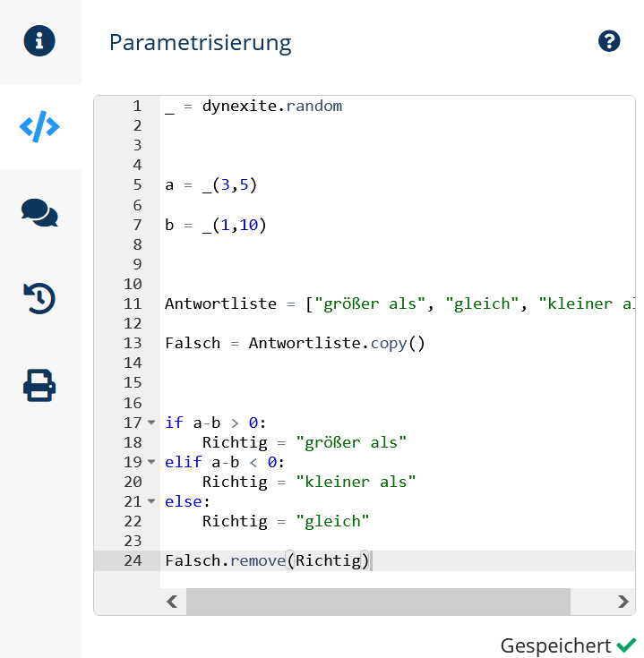The height and width of the screenshot is (658, 644).
Task: Click the 'elif a-b < 0:' statement
Action: pyautogui.click(x=225, y=462)
